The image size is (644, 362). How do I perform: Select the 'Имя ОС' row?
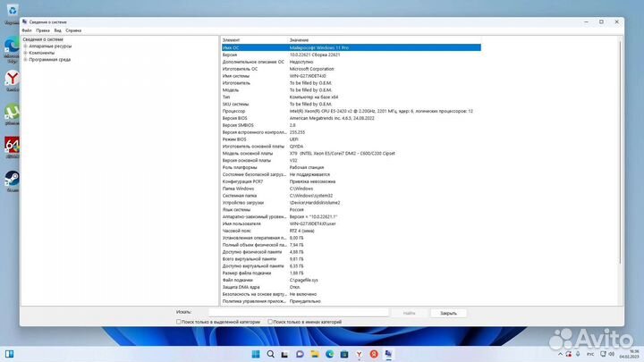pyautogui.click(x=351, y=47)
